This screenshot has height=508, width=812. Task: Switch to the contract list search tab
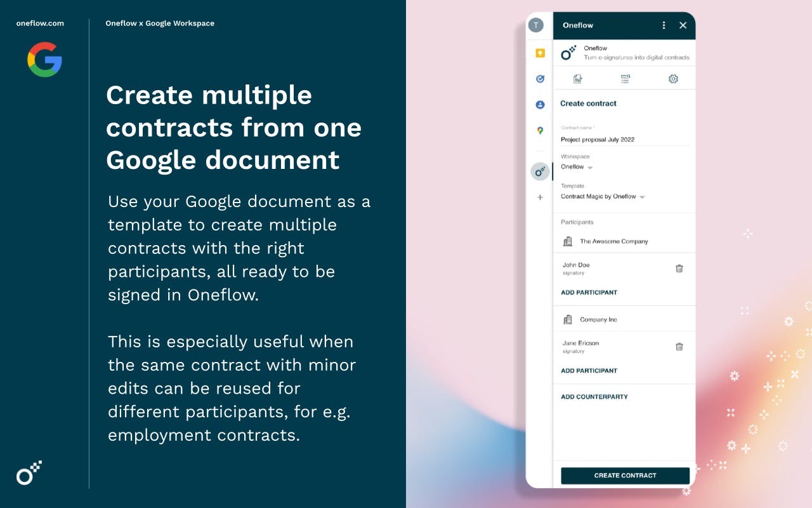click(625, 79)
